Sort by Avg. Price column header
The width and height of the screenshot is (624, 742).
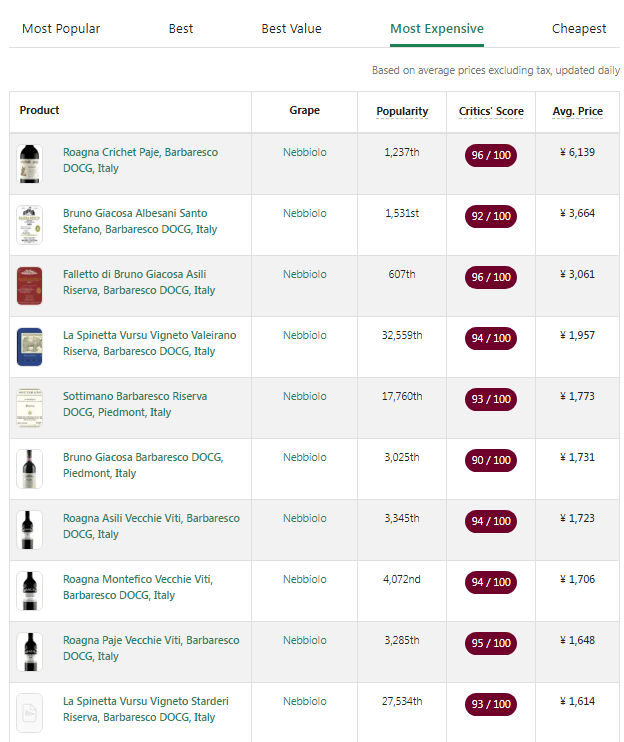[577, 112]
